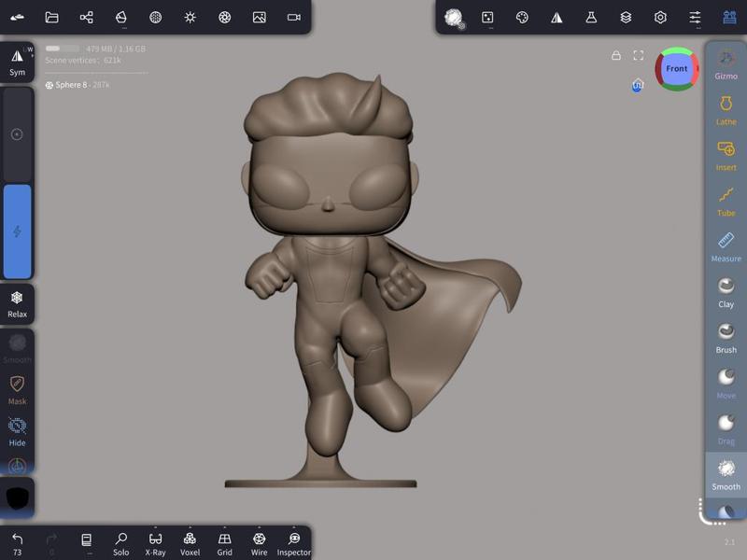Open the Voxel remesh button
747x560 pixels.
190,544
